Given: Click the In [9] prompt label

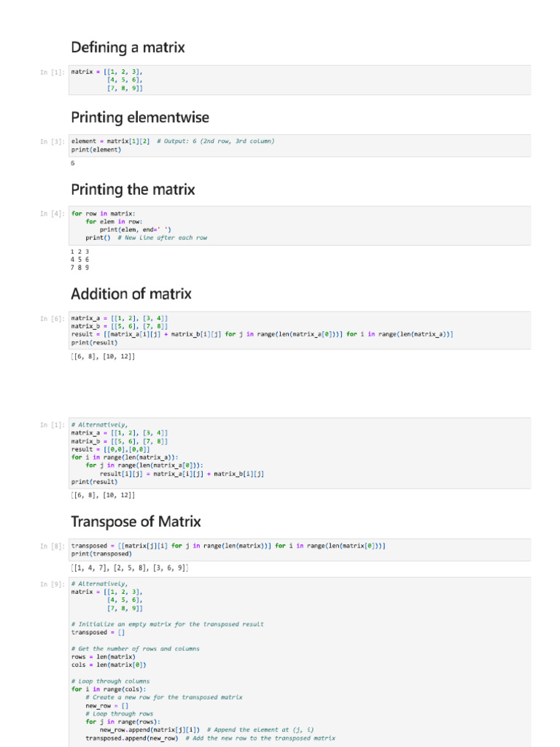Looking at the screenshot, I should 53,584.
